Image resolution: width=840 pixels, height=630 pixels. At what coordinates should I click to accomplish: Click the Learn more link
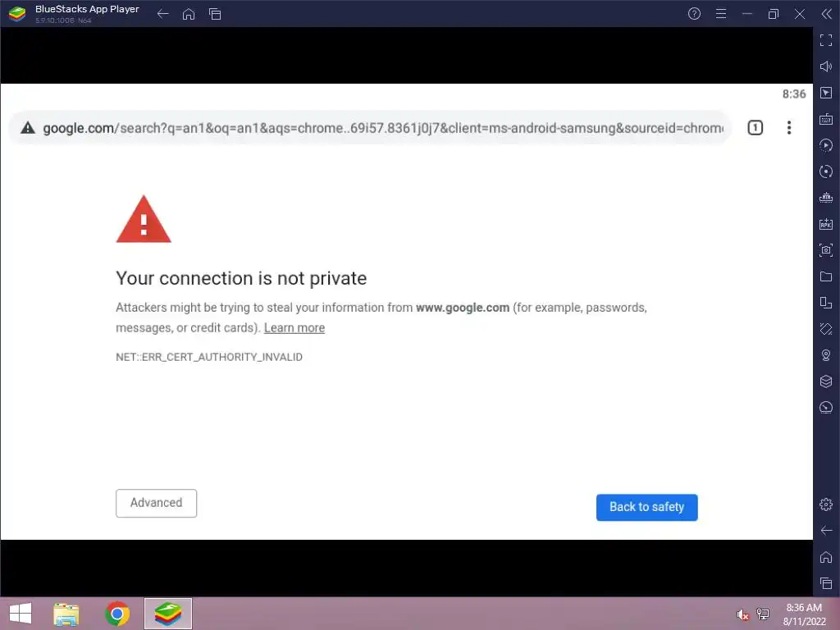point(294,328)
